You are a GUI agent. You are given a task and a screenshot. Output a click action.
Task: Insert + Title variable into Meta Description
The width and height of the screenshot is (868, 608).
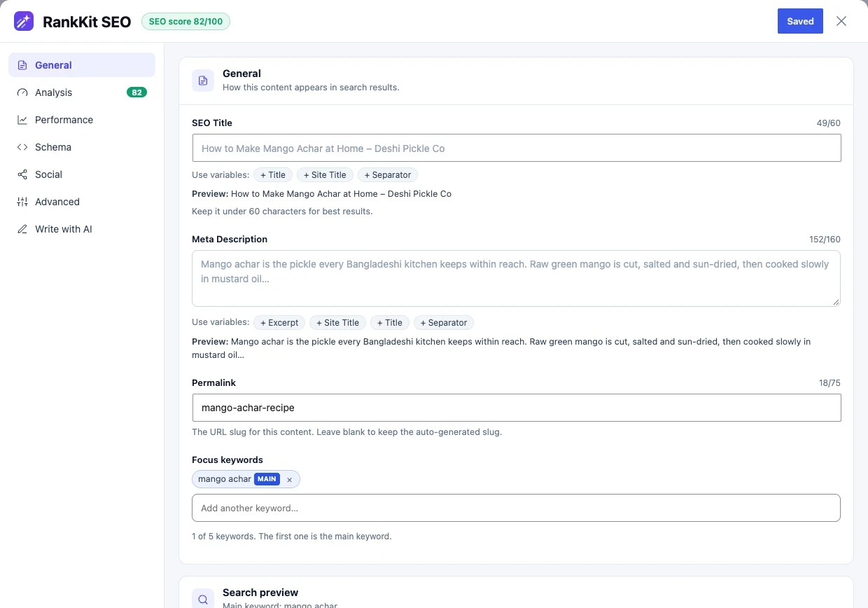[390, 323]
